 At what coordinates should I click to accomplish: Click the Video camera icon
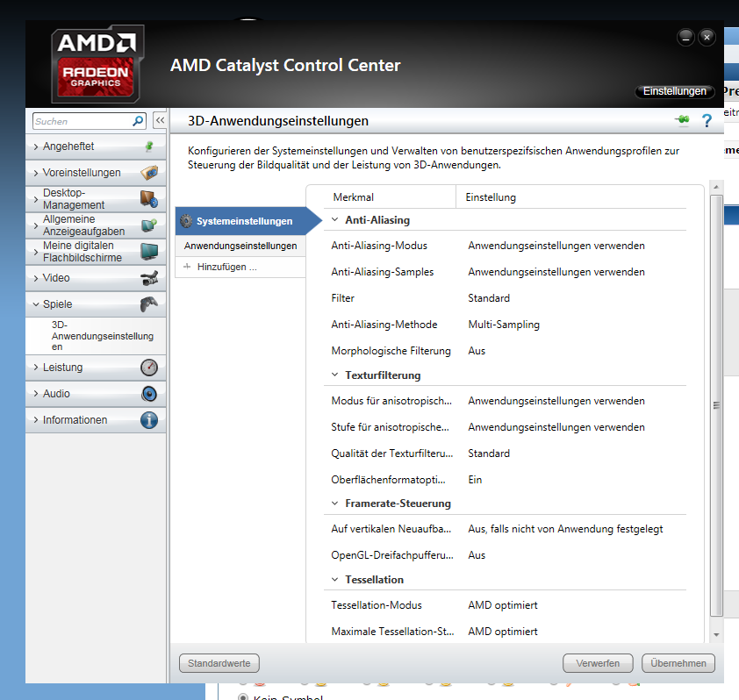[149, 278]
